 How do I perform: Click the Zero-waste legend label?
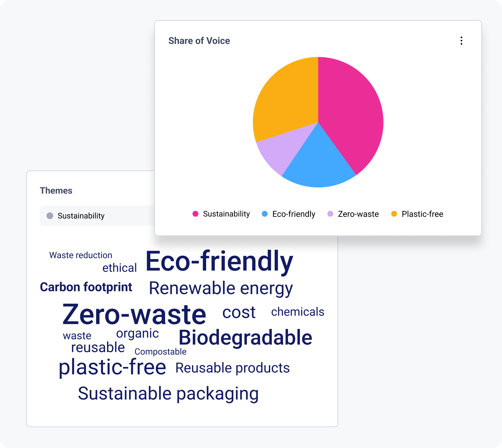tap(358, 214)
